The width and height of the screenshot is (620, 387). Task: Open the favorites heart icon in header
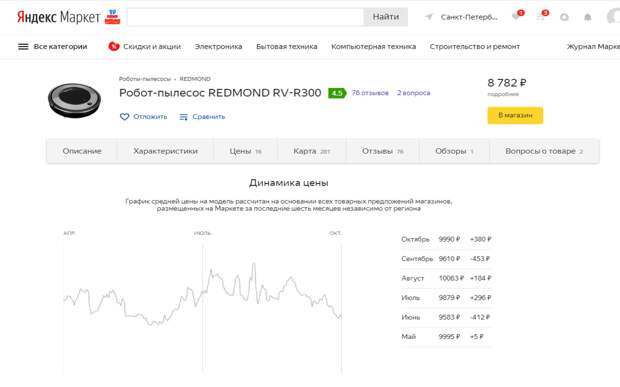click(x=516, y=17)
